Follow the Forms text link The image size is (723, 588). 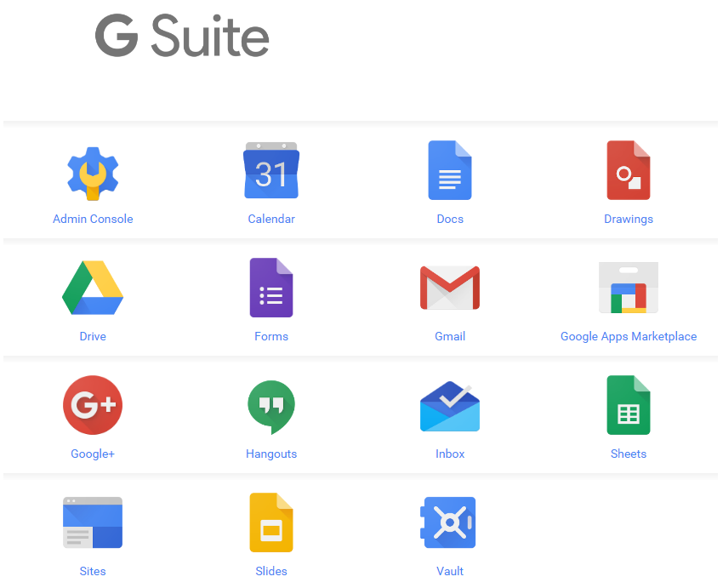[271, 337]
